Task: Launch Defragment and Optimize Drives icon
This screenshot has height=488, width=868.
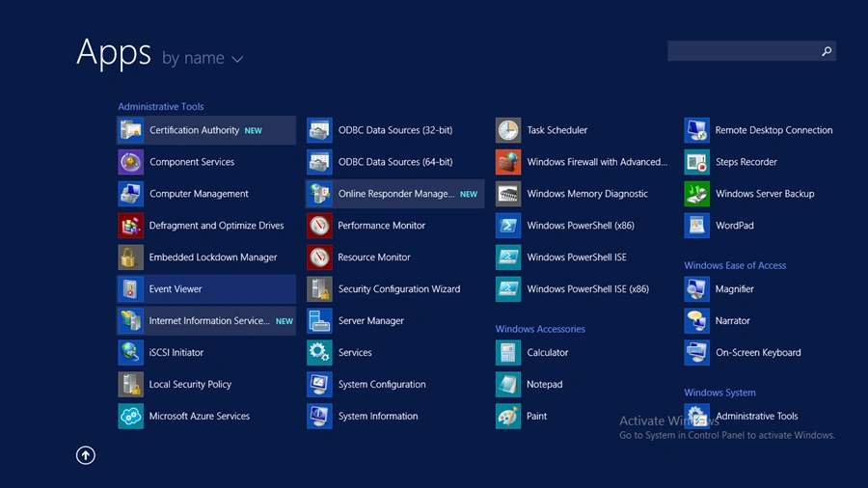Action: pyautogui.click(x=130, y=225)
